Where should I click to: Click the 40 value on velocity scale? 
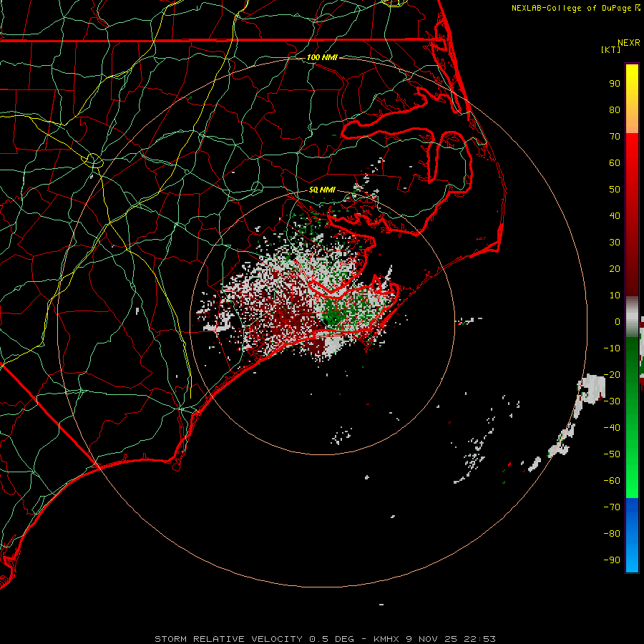[615, 216]
